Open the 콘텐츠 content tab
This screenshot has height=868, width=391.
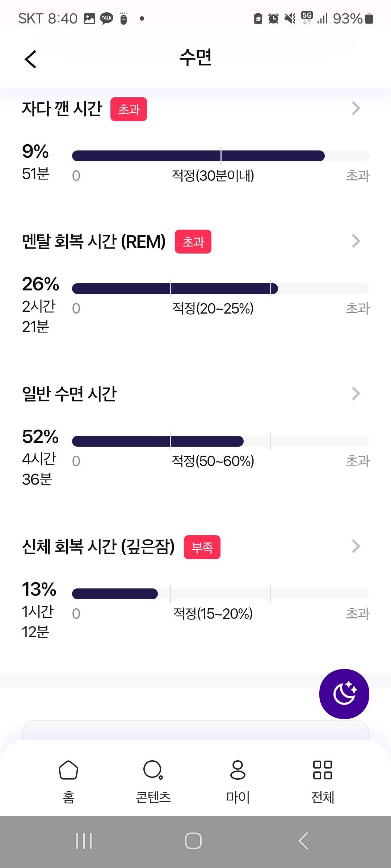click(x=153, y=781)
